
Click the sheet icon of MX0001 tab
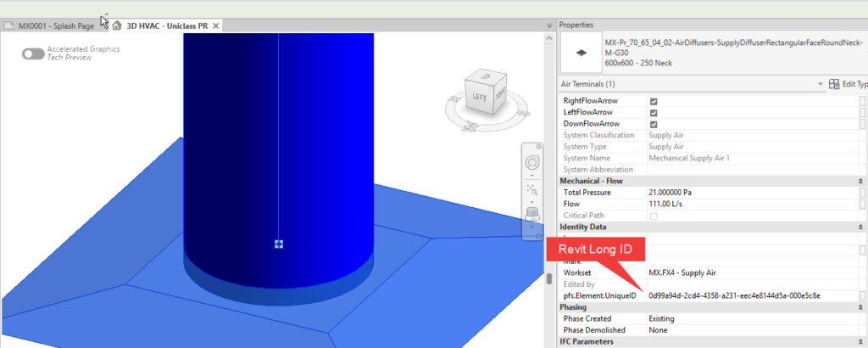(x=9, y=25)
